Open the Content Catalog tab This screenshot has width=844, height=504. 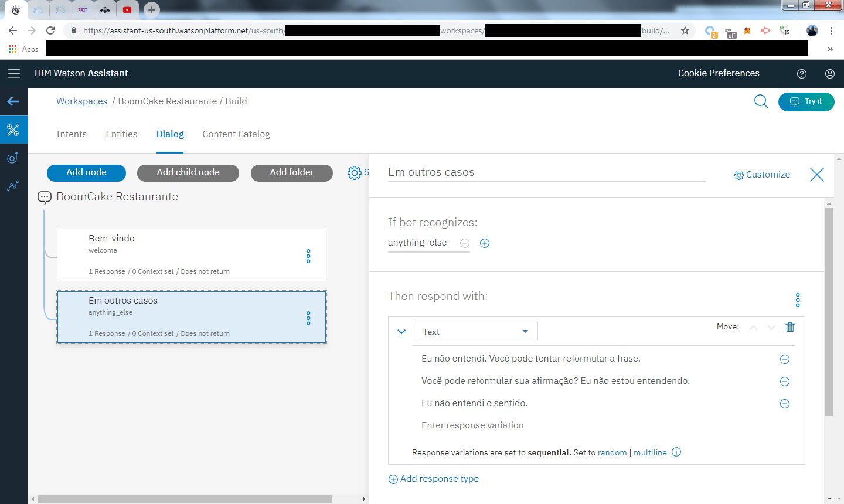tap(236, 134)
